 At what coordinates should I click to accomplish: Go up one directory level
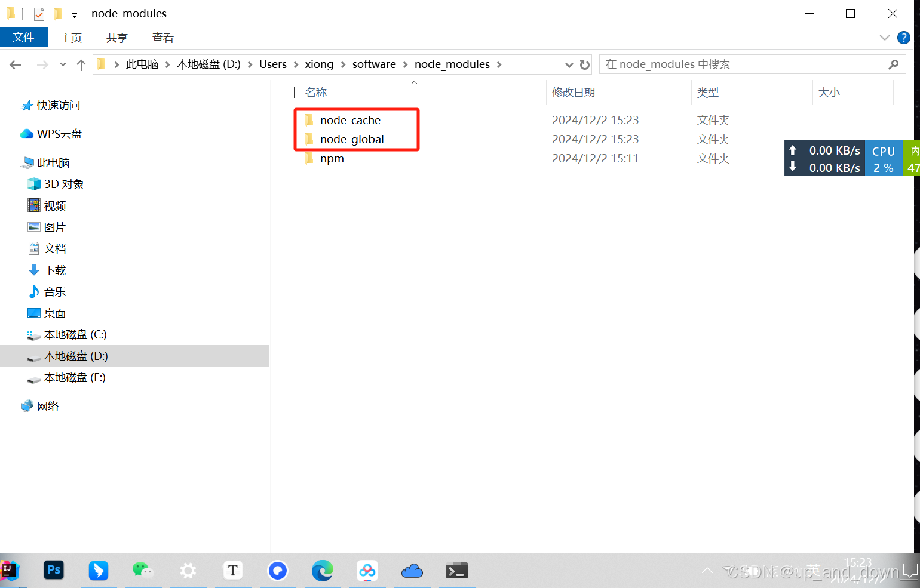81,64
